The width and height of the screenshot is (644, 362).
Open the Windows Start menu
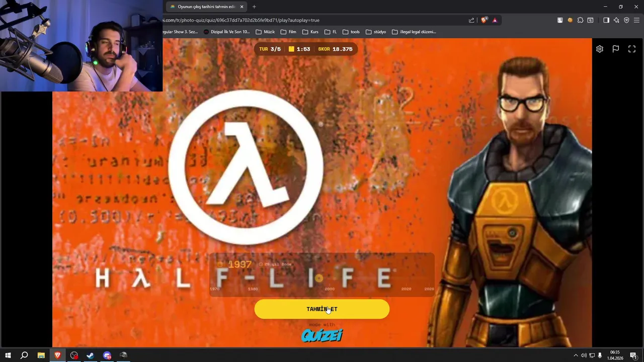click(8, 355)
